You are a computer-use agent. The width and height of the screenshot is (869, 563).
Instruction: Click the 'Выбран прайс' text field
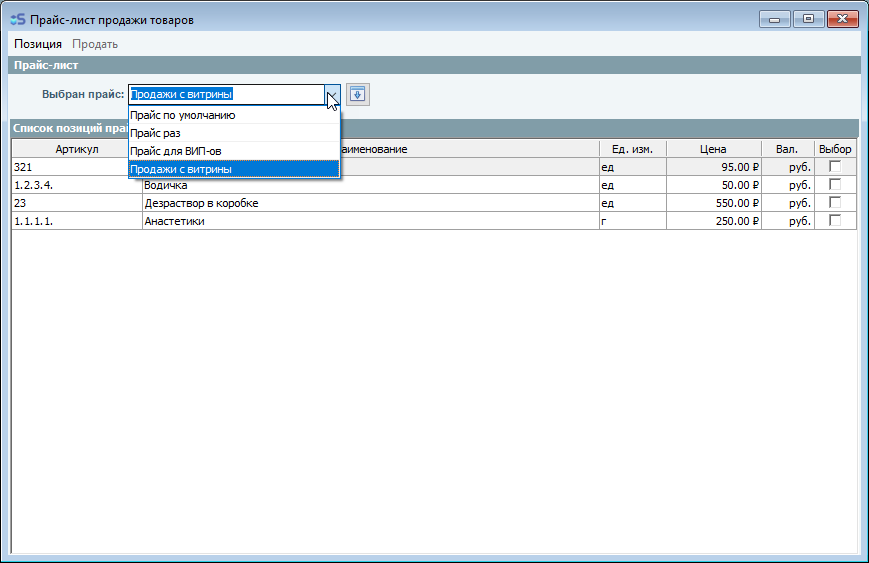(226, 95)
